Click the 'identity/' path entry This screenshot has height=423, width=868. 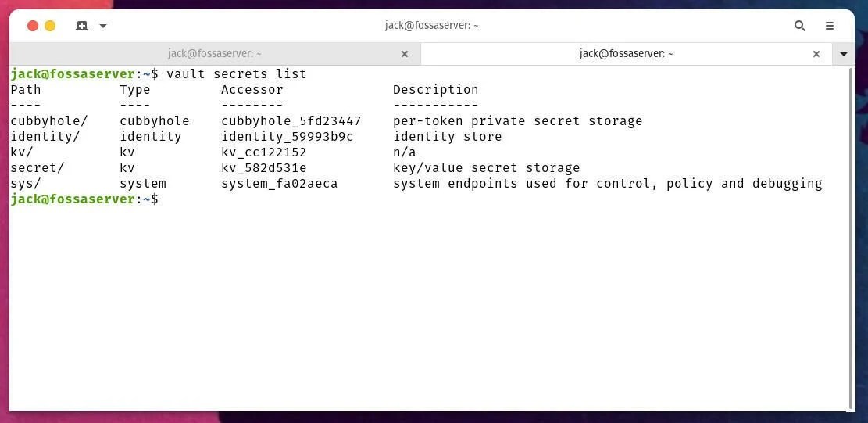(45, 136)
